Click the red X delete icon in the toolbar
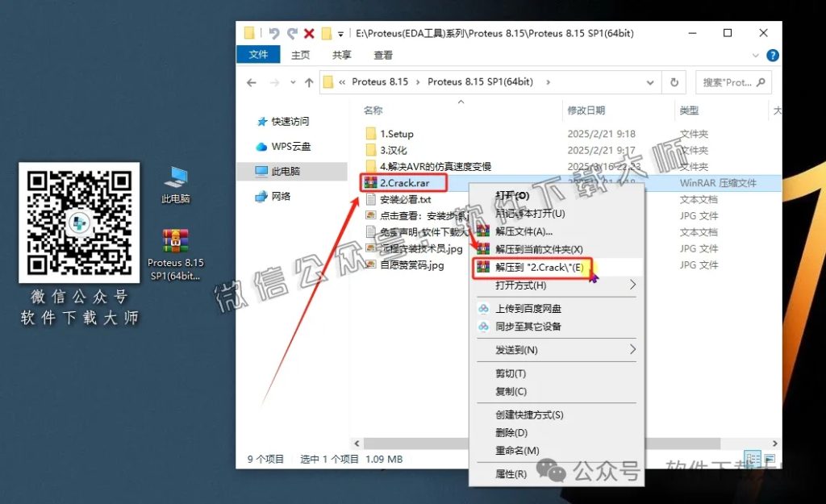Viewport: 826px width, 504px height. click(310, 32)
